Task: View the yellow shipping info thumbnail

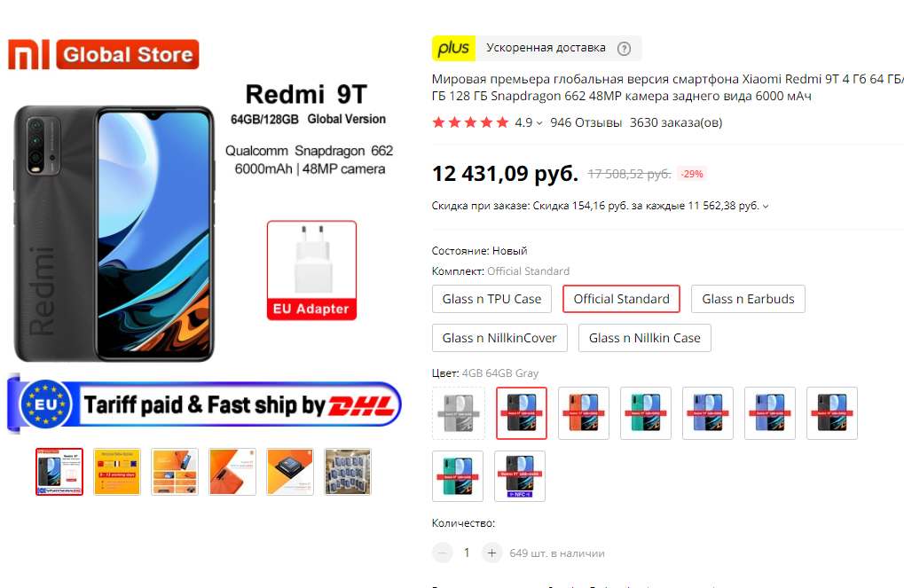Action: (x=117, y=472)
